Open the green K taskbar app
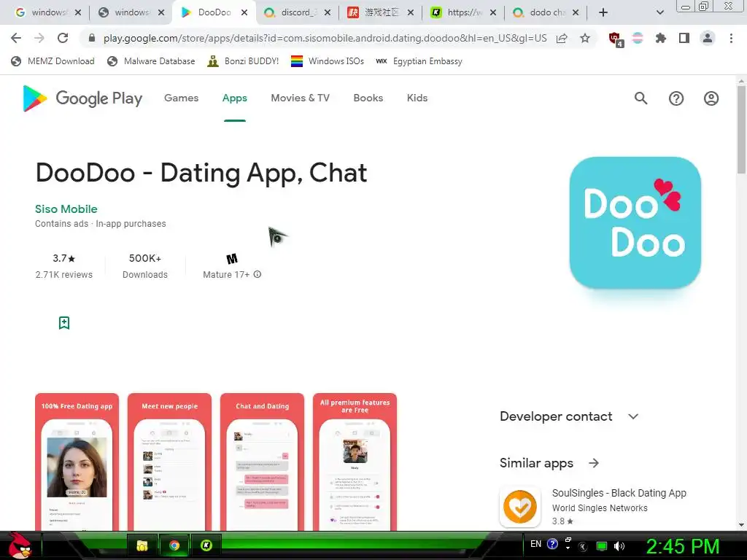Viewport: 747px width, 560px height. coord(206,545)
